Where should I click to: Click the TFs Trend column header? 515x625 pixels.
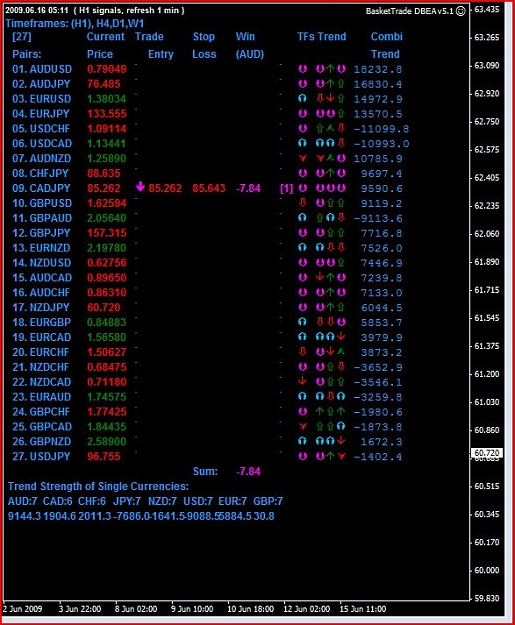tap(322, 37)
